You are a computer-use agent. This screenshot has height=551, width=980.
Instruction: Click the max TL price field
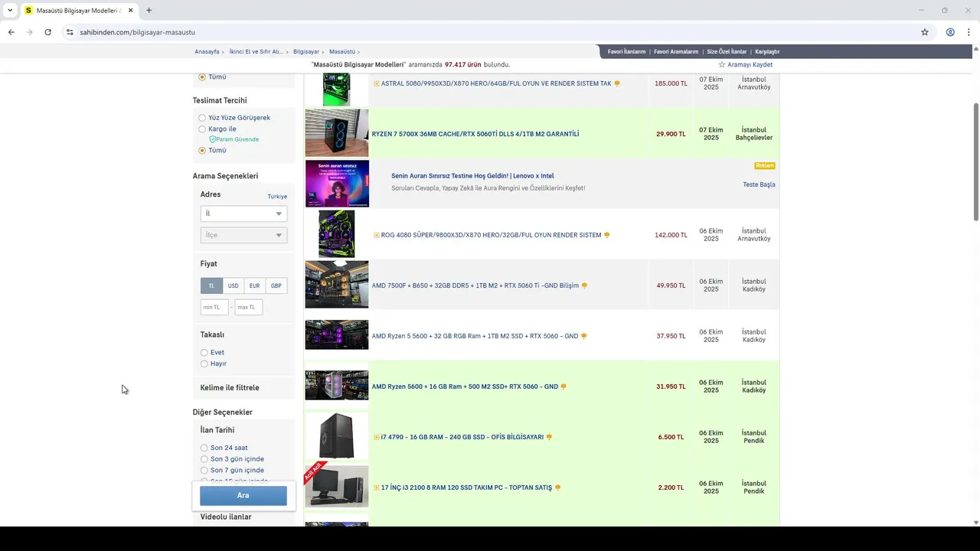coord(248,307)
